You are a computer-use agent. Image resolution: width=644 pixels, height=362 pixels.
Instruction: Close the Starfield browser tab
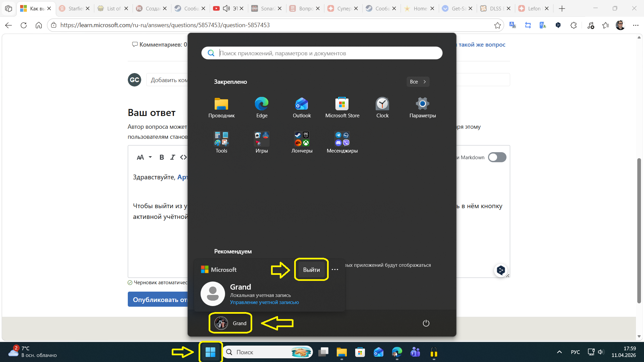[88, 8]
